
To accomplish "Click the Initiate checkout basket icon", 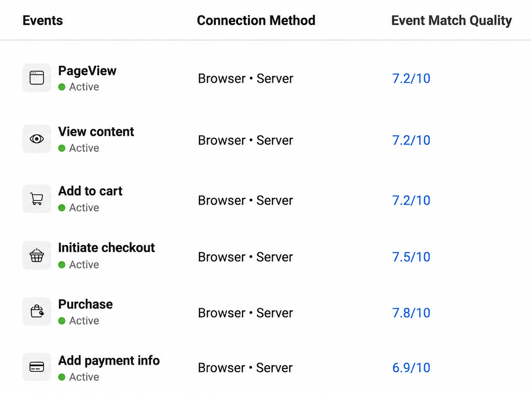I will (x=37, y=256).
